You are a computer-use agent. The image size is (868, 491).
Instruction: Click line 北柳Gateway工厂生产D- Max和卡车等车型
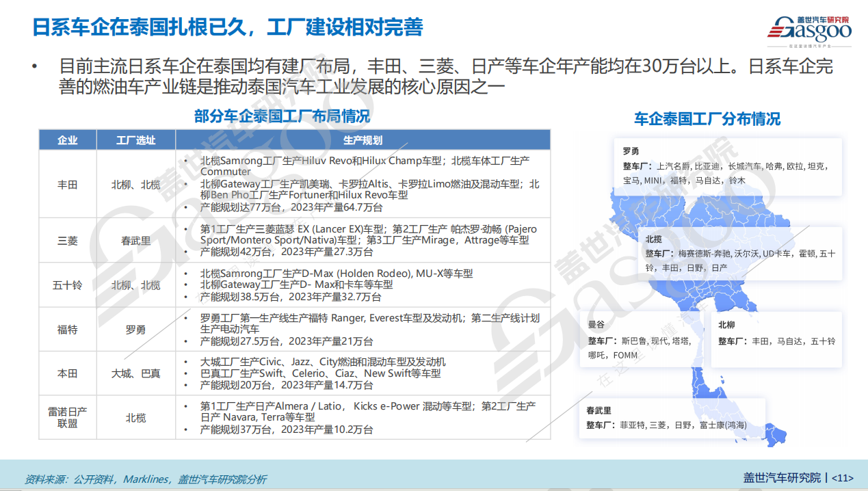(x=296, y=284)
